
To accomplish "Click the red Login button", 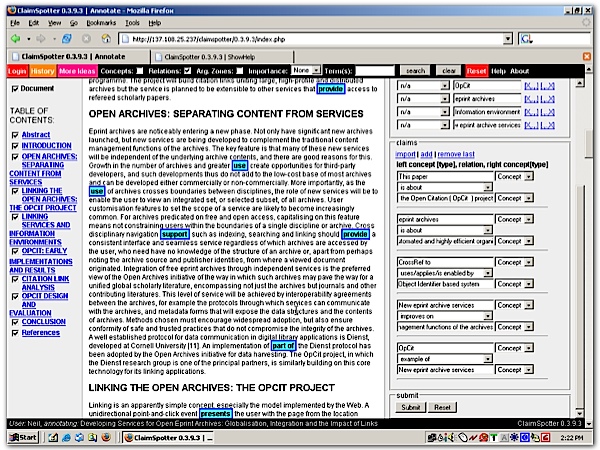I will tap(17, 71).
